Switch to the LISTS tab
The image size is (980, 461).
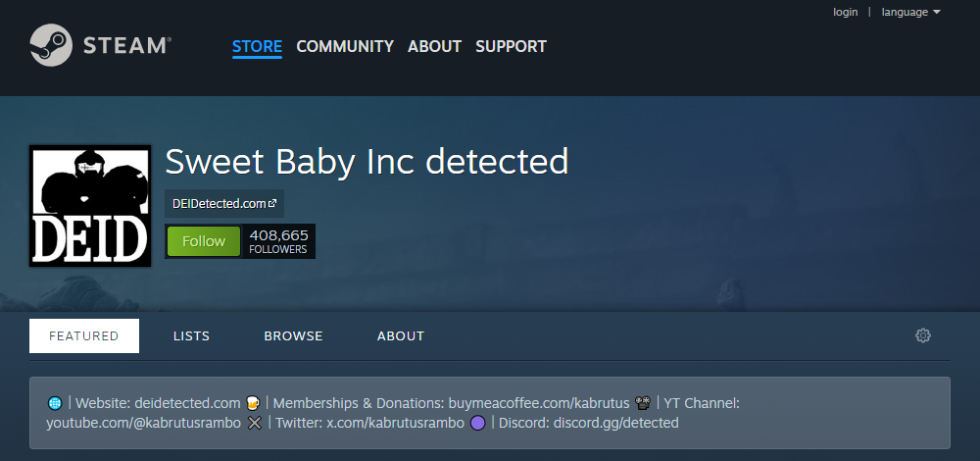point(191,335)
